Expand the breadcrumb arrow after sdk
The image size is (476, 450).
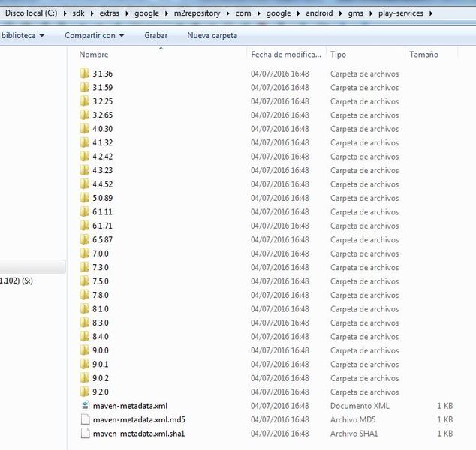(92, 13)
